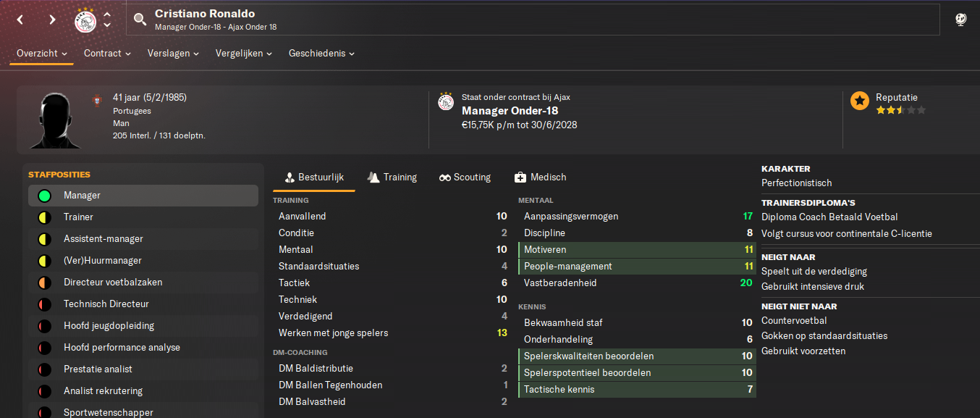Click the Countervoetbal tendency text

(x=794, y=320)
